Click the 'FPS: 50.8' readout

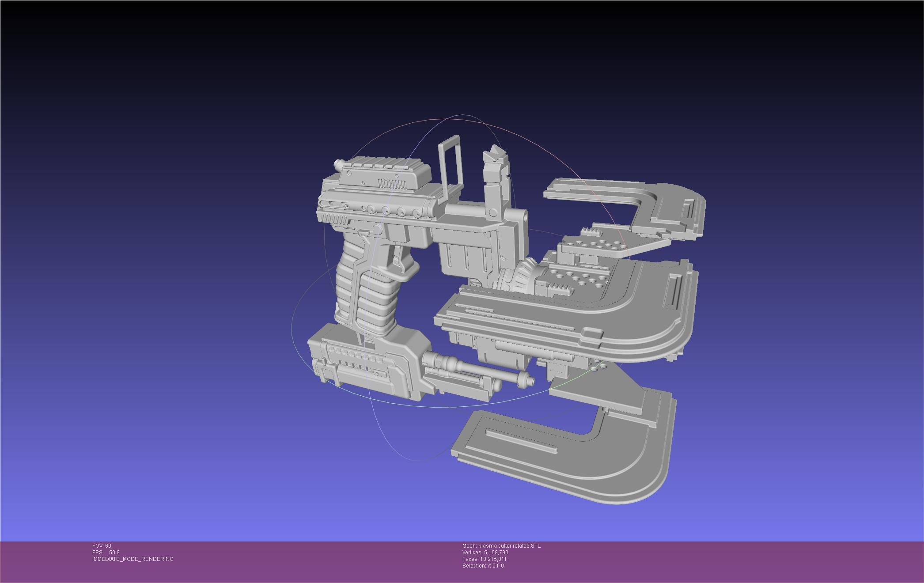(106, 553)
